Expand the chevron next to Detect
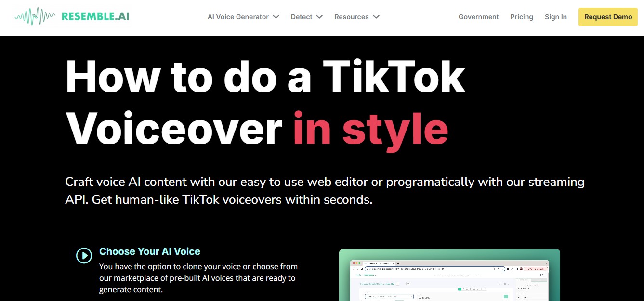Viewport: 644px width, 301px height. point(319,17)
